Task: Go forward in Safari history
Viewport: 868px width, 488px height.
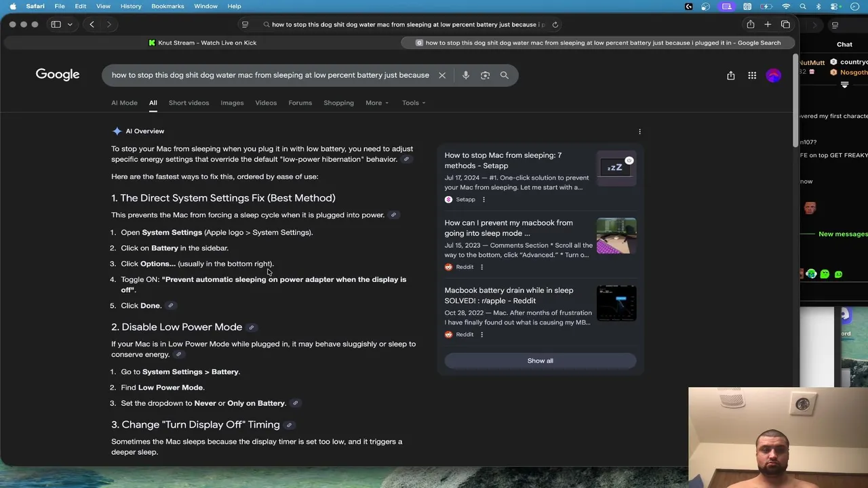Action: [108, 24]
